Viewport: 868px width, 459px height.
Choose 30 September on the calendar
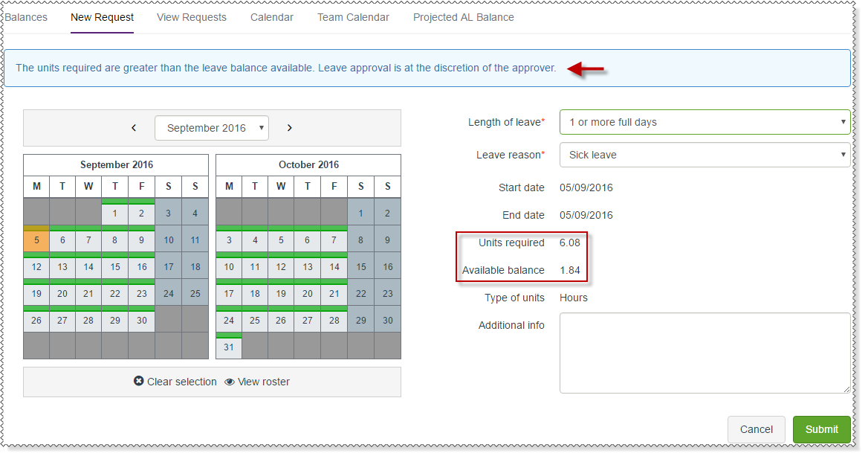coord(141,321)
